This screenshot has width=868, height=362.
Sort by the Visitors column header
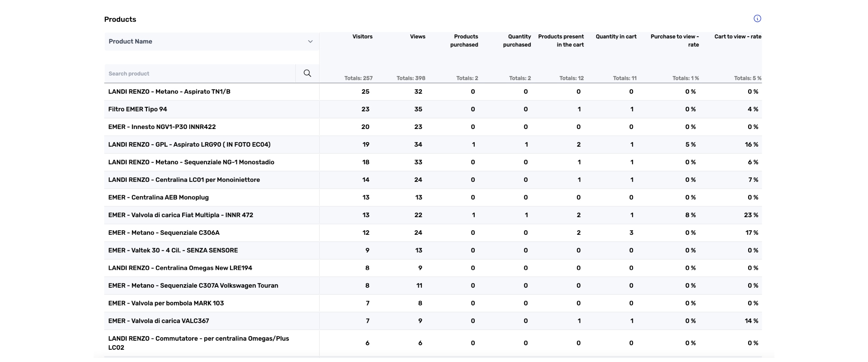pos(362,37)
